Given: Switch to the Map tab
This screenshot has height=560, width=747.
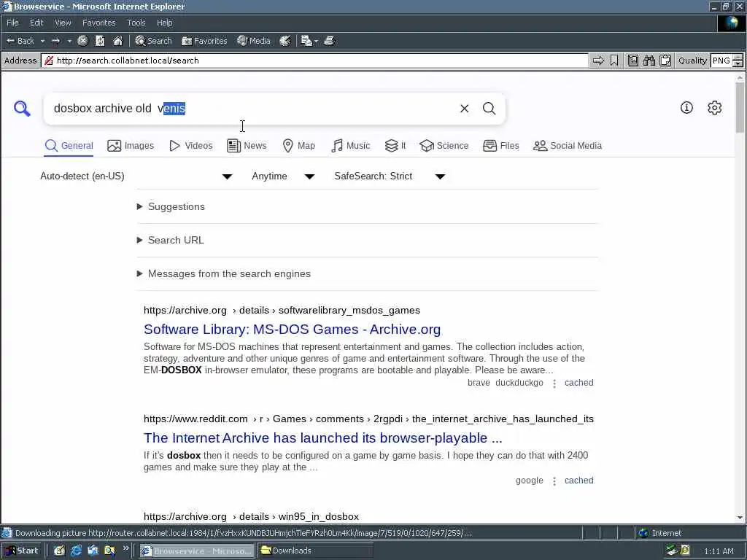Looking at the screenshot, I should [x=298, y=146].
